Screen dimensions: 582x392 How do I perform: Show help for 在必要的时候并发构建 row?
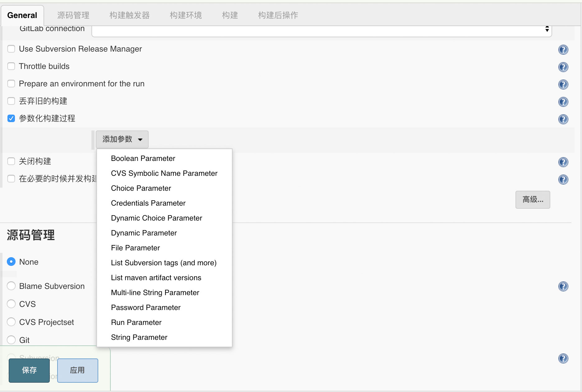click(563, 180)
